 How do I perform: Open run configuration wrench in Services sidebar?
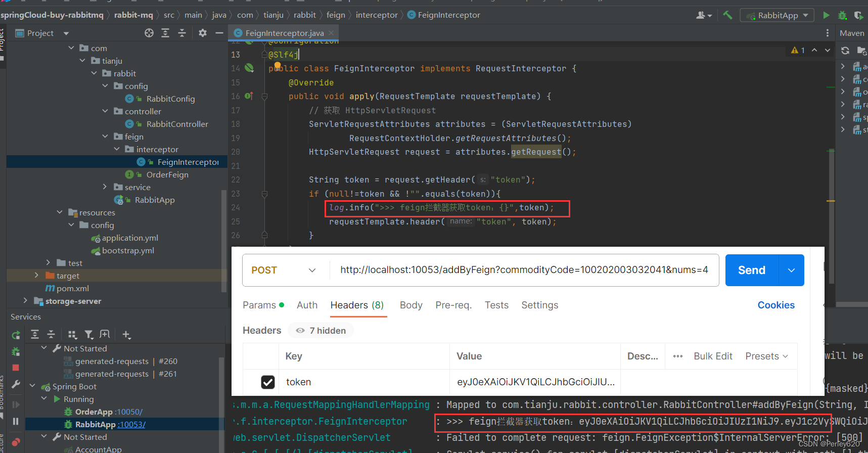tap(16, 384)
